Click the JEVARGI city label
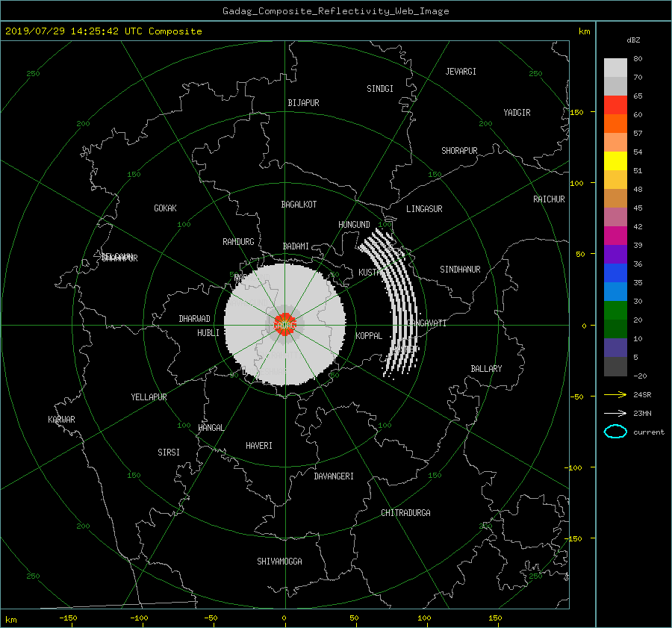Screen dimensions: 672x628 point(461,72)
